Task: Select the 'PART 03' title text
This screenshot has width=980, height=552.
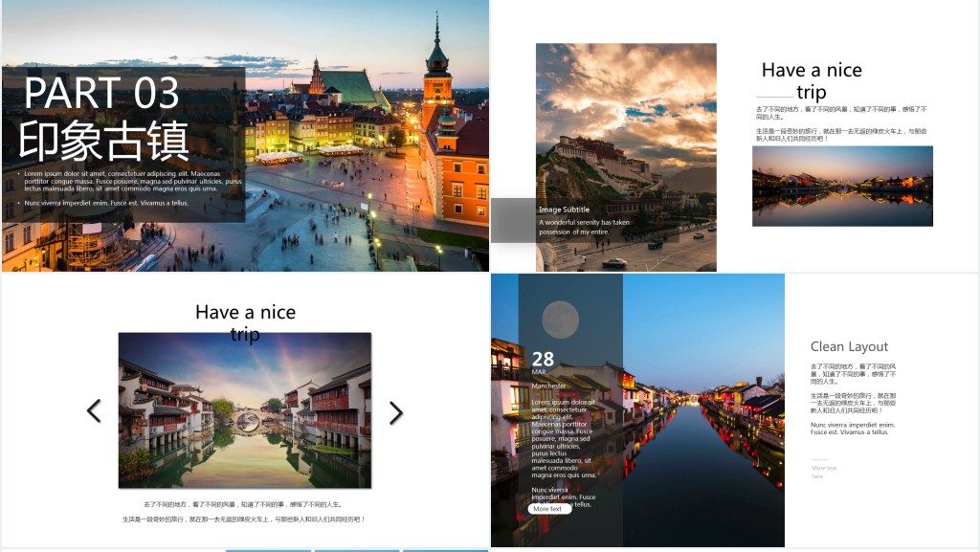Action: pyautogui.click(x=101, y=94)
